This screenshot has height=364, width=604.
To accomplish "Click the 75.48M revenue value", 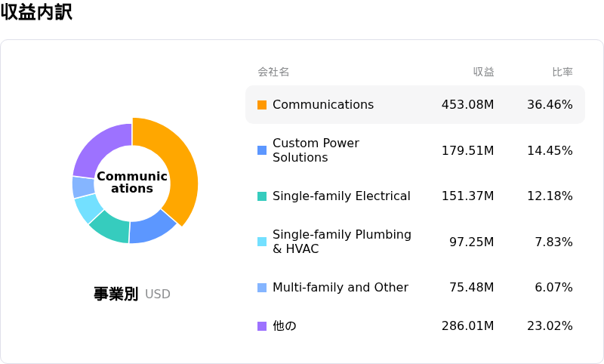I will tap(471, 287).
